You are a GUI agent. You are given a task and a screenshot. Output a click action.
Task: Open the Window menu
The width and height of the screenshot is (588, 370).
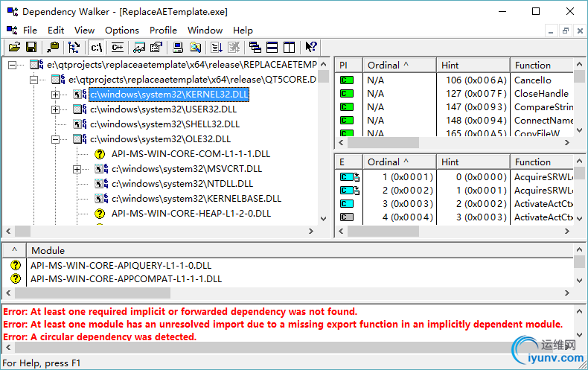click(205, 31)
